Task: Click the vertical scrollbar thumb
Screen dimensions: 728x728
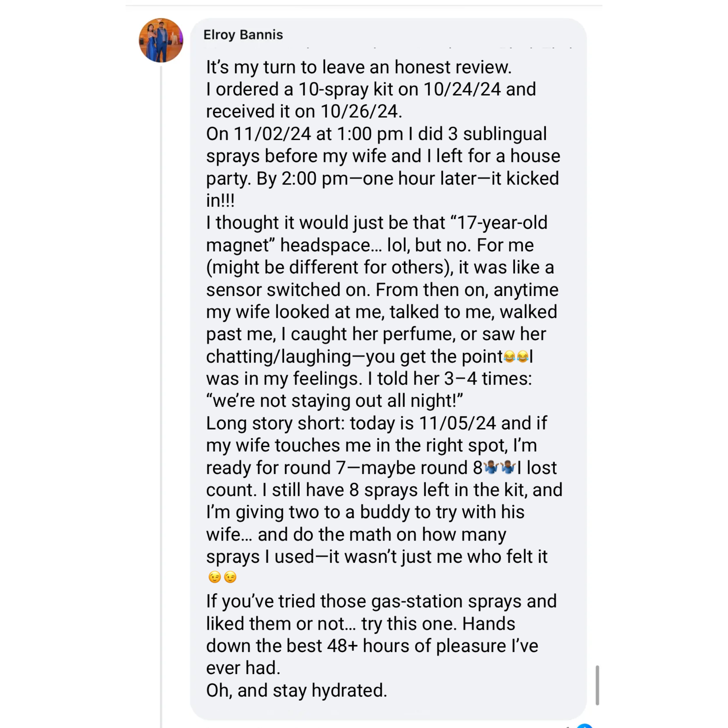Action: pyautogui.click(x=597, y=685)
